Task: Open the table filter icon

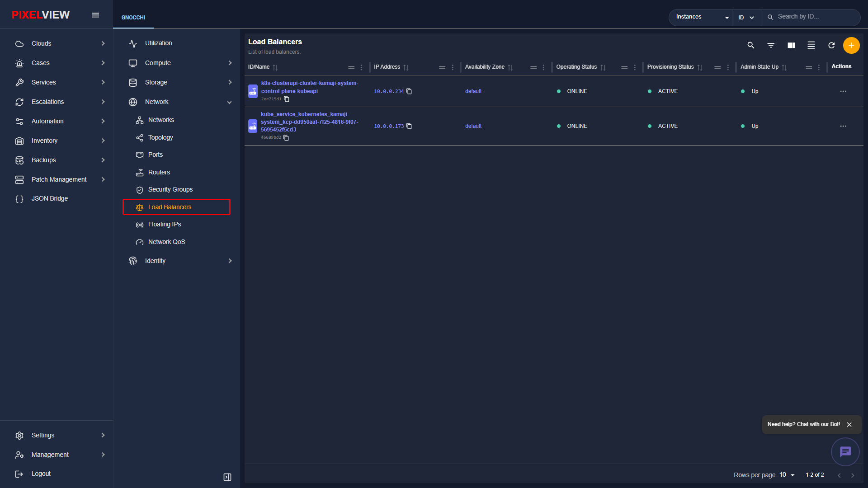Action: [771, 45]
